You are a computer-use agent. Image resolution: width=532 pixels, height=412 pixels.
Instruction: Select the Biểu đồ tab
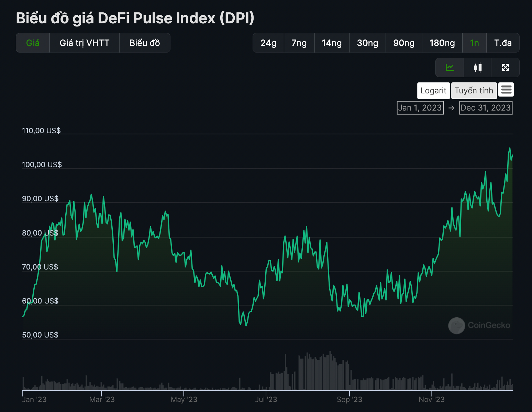(145, 43)
